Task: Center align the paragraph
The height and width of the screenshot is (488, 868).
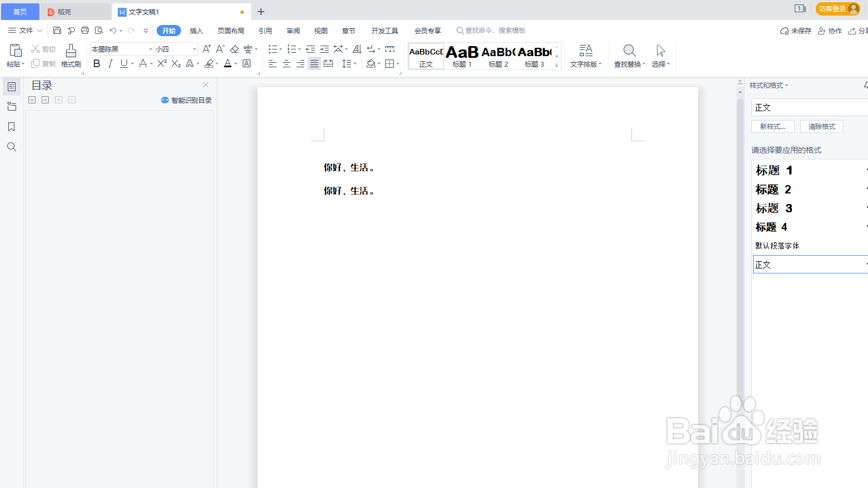Action: point(287,64)
